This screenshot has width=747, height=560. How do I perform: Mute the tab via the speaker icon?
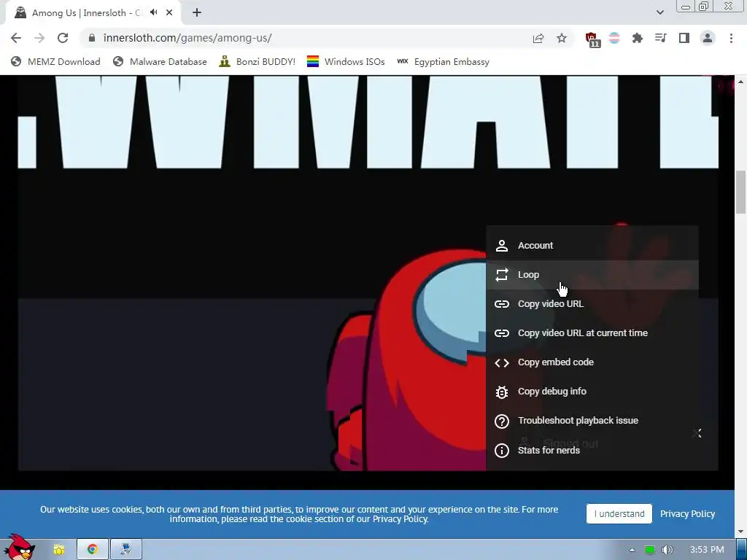pos(153,12)
